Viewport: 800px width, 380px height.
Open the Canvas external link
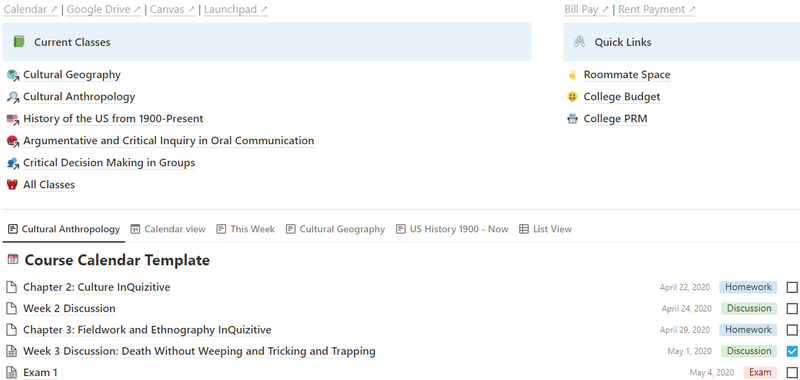[x=172, y=9]
